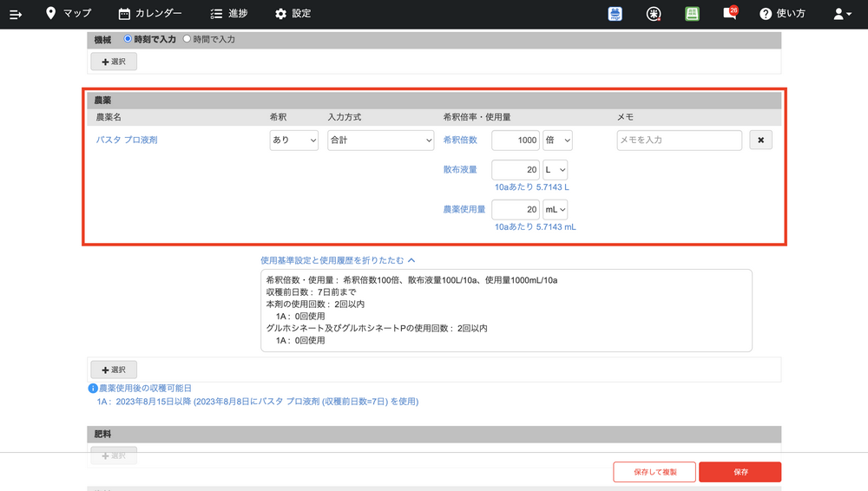Click the バスタ プロ液剤 link
The width and height of the screenshot is (868, 491).
[x=127, y=140]
